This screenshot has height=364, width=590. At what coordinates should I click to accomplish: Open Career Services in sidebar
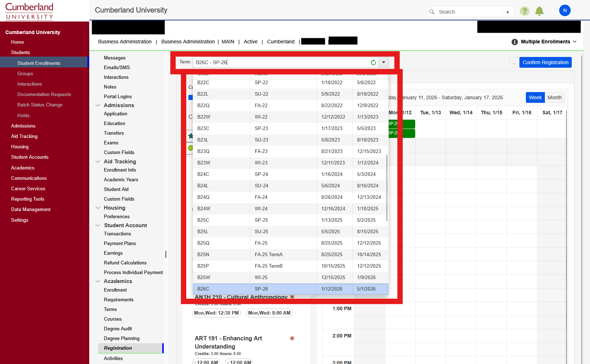click(x=28, y=188)
